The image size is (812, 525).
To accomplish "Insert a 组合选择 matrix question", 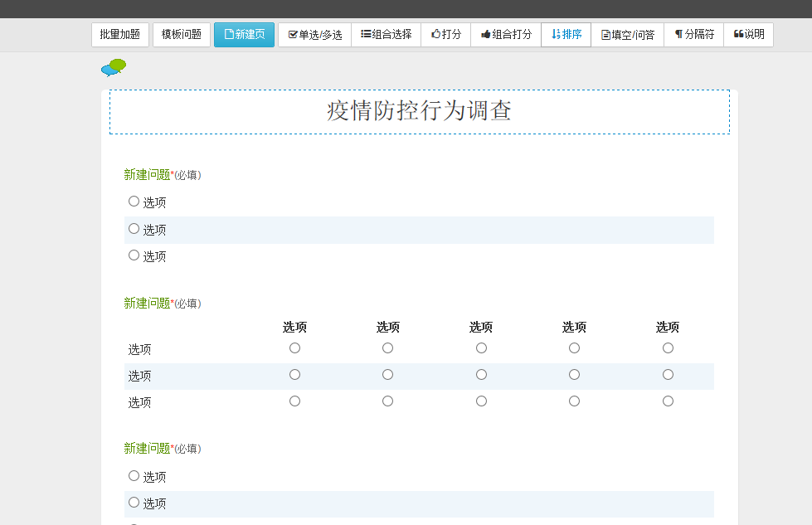I will 386,35.
